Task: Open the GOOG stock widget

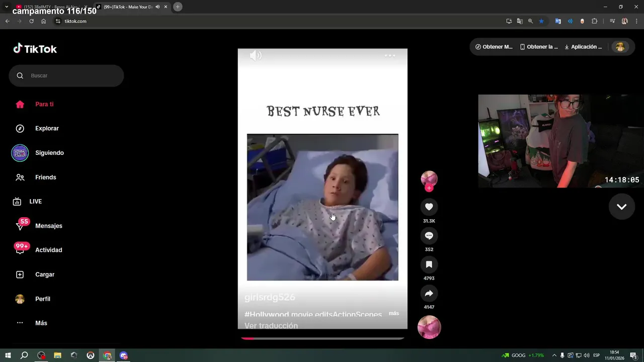Action: [524, 355]
